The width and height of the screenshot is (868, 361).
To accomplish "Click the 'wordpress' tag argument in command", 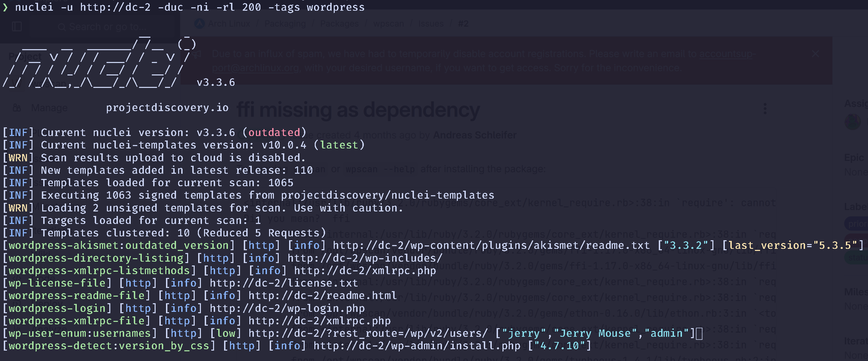I will pyautogui.click(x=335, y=7).
